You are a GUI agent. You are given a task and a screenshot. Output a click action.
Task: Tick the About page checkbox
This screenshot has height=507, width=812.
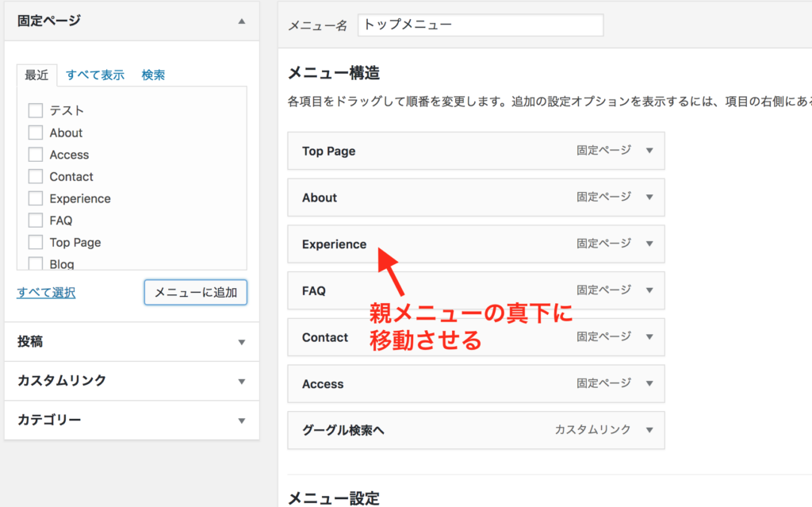coord(35,133)
